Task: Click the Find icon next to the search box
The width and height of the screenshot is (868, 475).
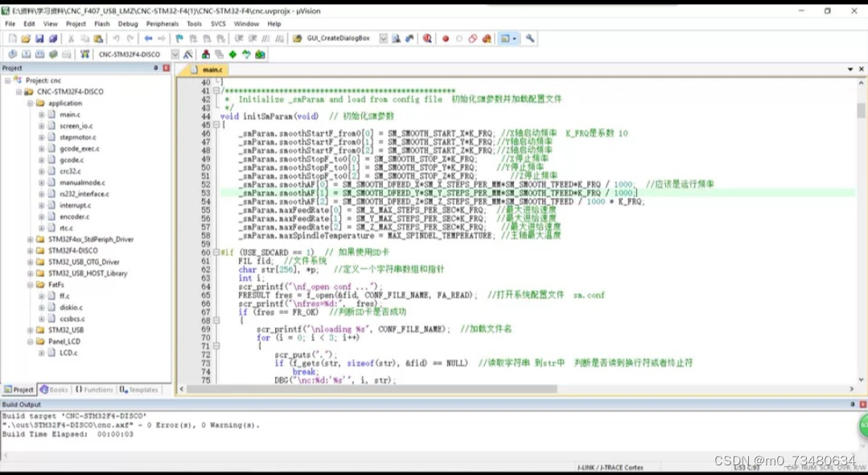Action: [396, 39]
